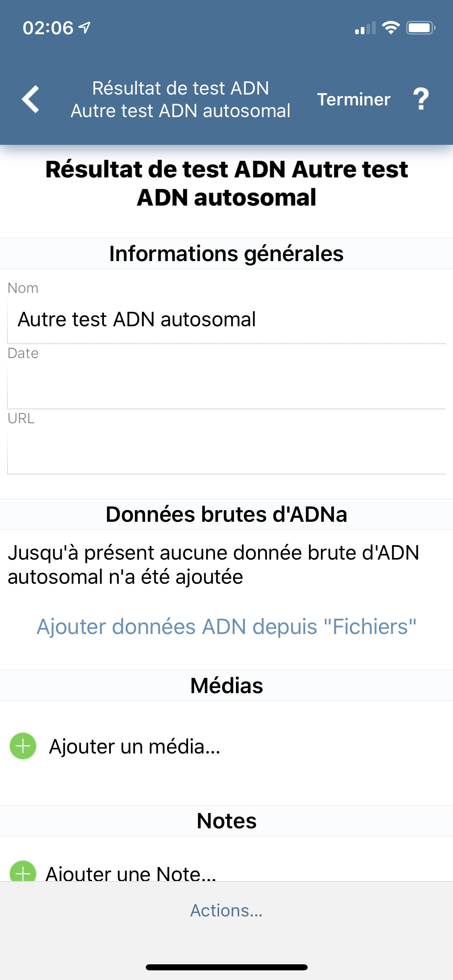Tap the Wi-Fi status icon
Viewport: 453px width, 980px height.
click(x=391, y=27)
